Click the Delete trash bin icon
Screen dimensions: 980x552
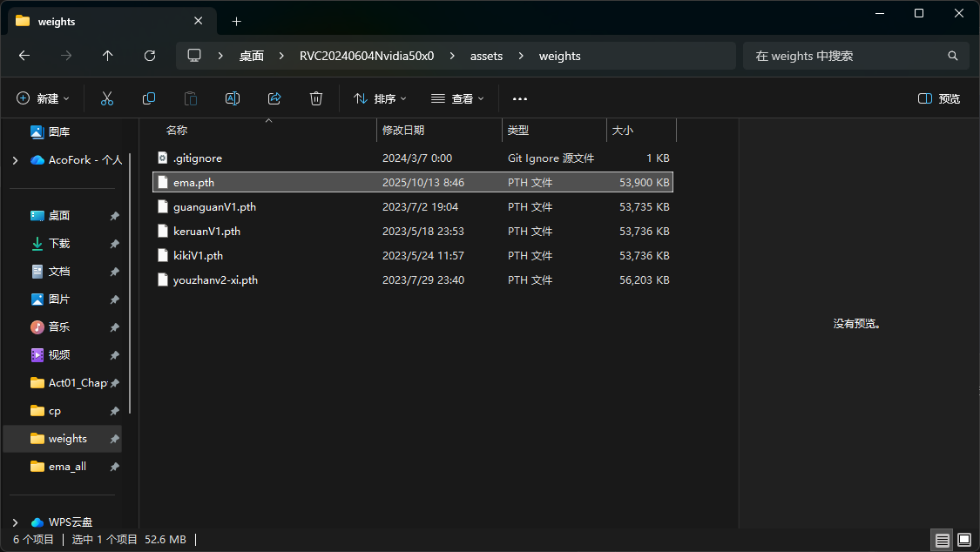[x=316, y=98]
